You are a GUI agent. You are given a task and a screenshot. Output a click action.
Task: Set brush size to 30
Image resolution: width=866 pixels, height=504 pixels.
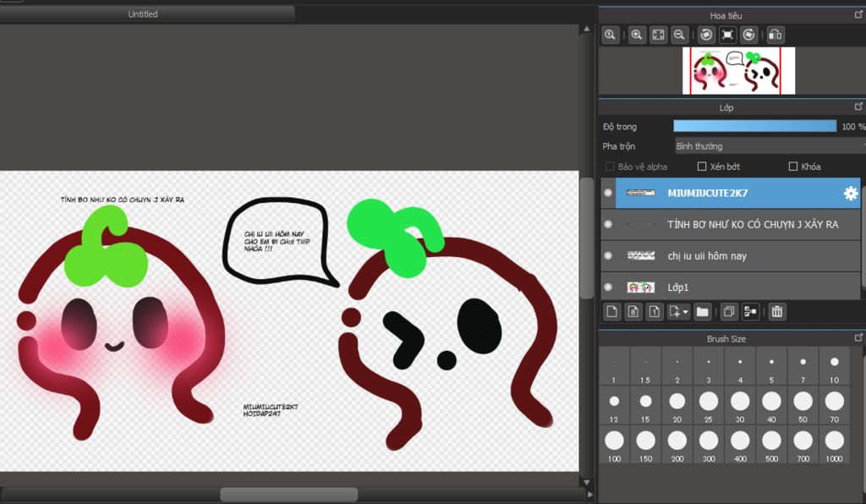tap(740, 405)
